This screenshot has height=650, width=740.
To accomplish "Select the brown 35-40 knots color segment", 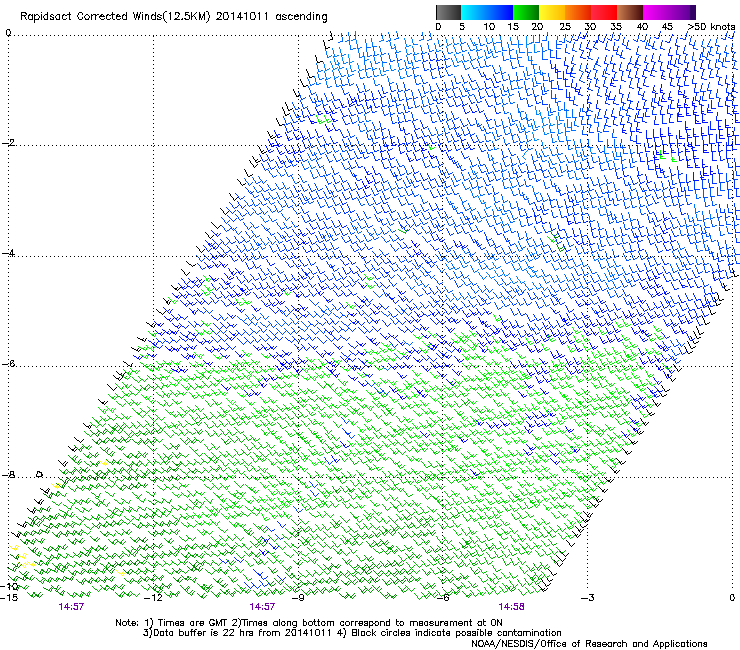I will click(x=630, y=12).
